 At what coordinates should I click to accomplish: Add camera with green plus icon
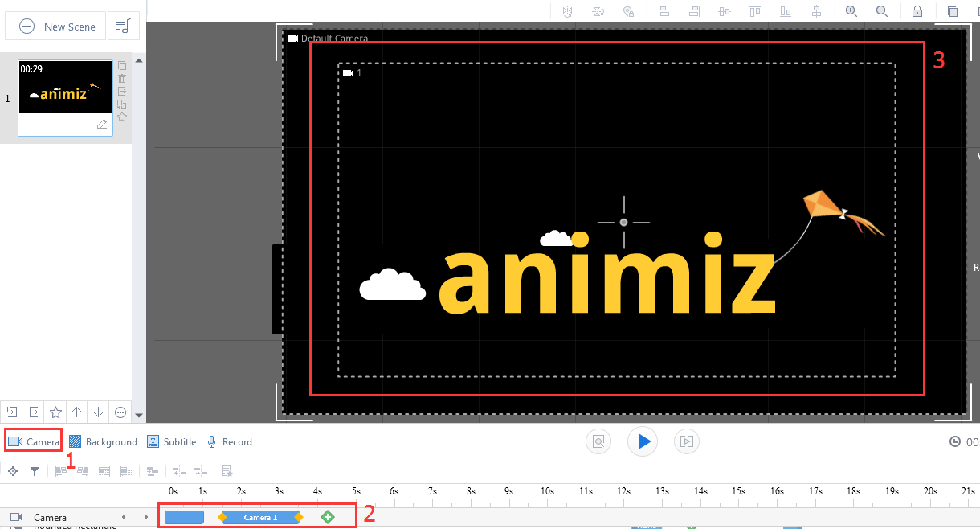click(x=328, y=517)
